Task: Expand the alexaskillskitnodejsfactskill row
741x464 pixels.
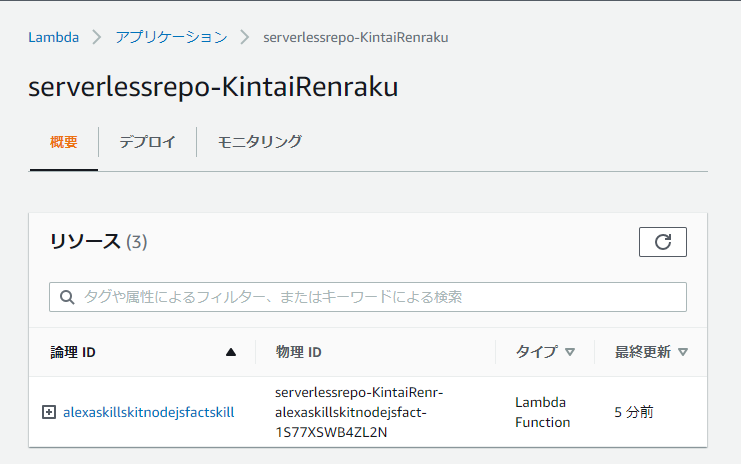Action: click(x=49, y=412)
